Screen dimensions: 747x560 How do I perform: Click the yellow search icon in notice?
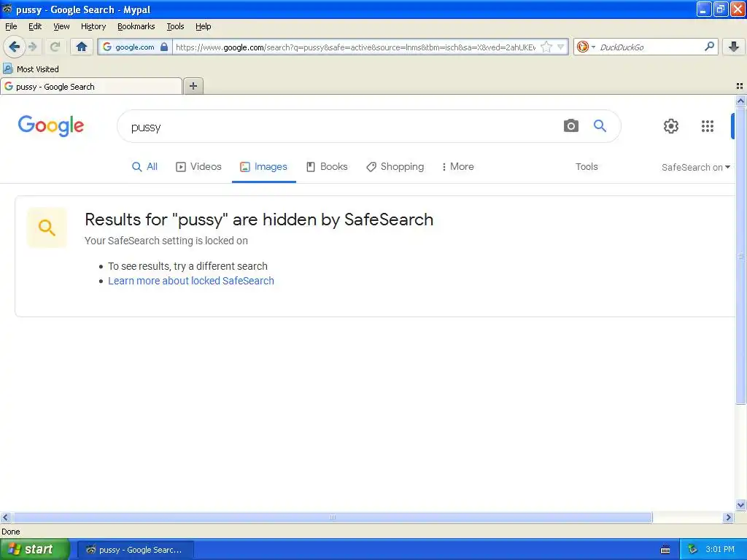(47, 227)
